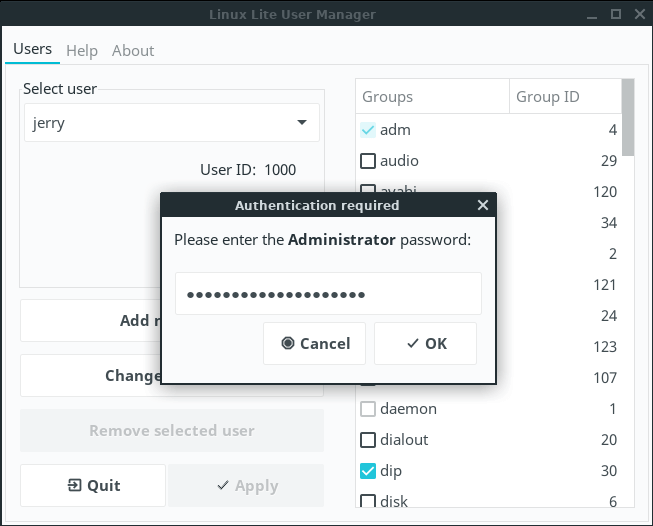Enable the disk group checkbox
Image resolution: width=653 pixels, height=526 pixels.
pos(368,501)
